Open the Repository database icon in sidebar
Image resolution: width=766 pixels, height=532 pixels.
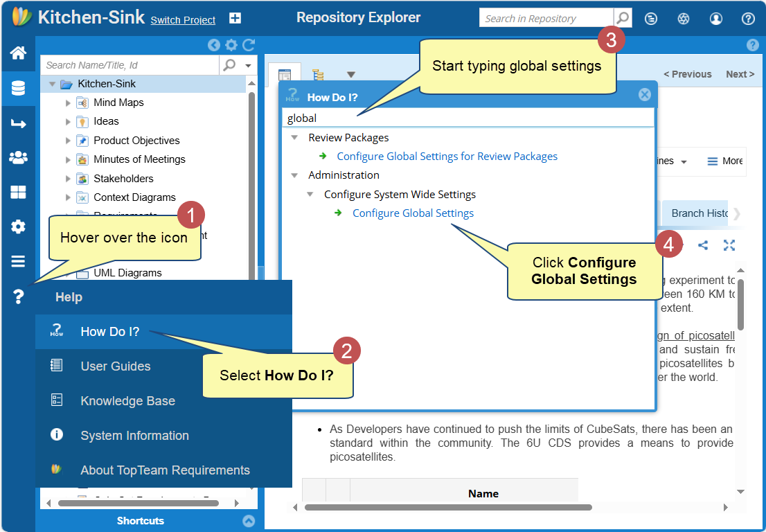(x=18, y=89)
